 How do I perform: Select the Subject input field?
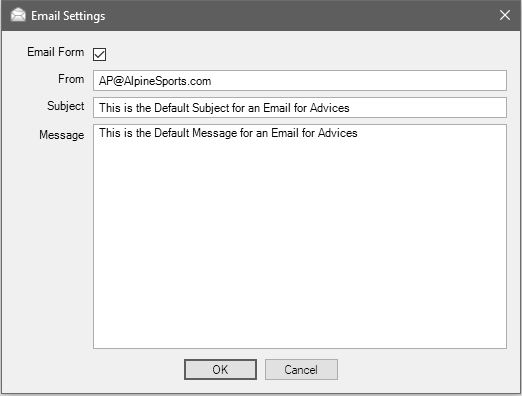click(x=300, y=107)
